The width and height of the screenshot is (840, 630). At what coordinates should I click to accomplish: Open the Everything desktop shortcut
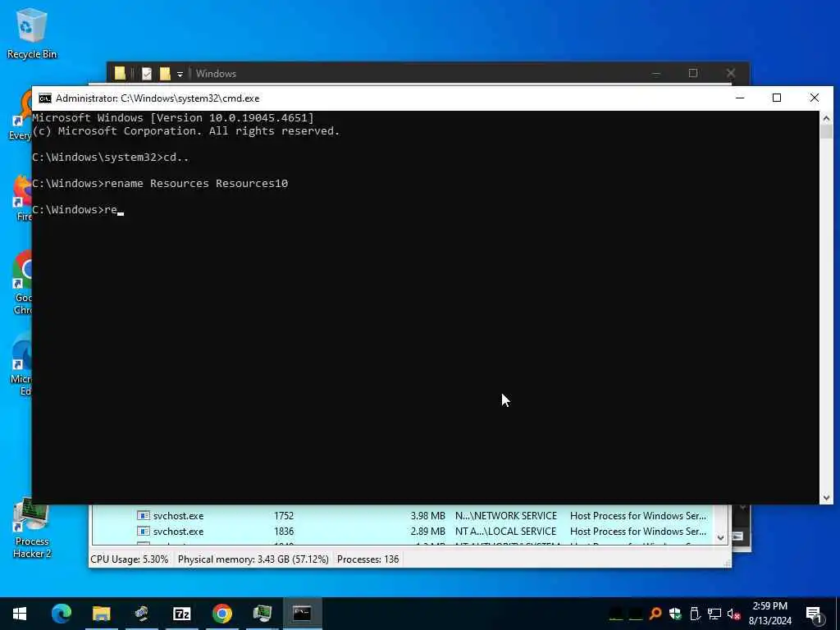tap(21, 115)
